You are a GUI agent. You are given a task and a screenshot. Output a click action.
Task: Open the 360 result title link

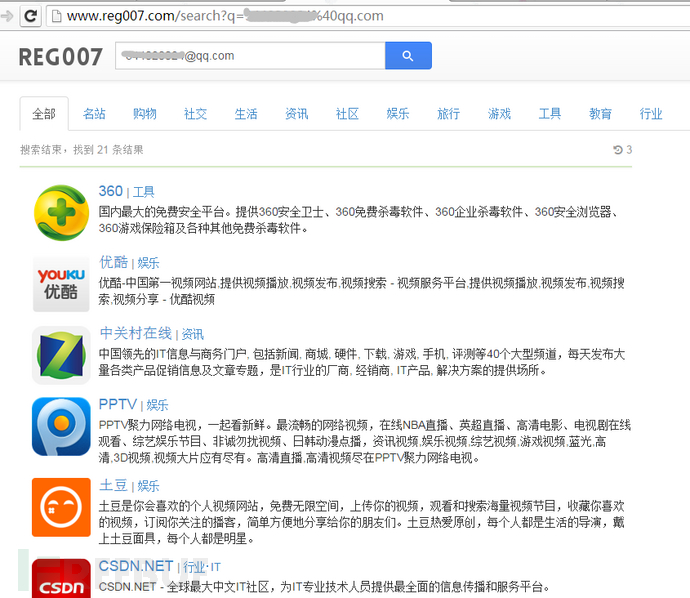[110, 191]
